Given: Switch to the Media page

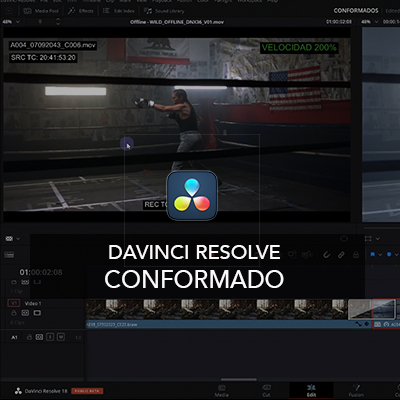Looking at the screenshot, I should (222, 391).
